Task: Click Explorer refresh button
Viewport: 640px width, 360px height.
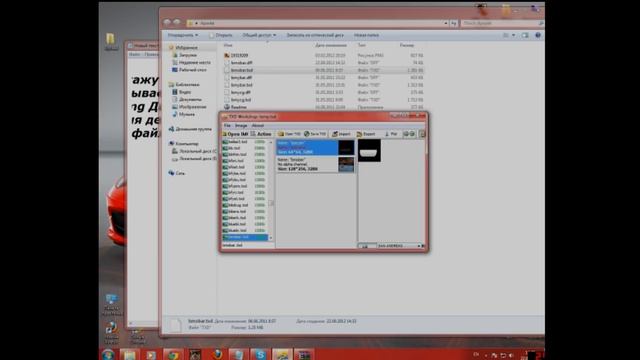Action: (x=454, y=23)
